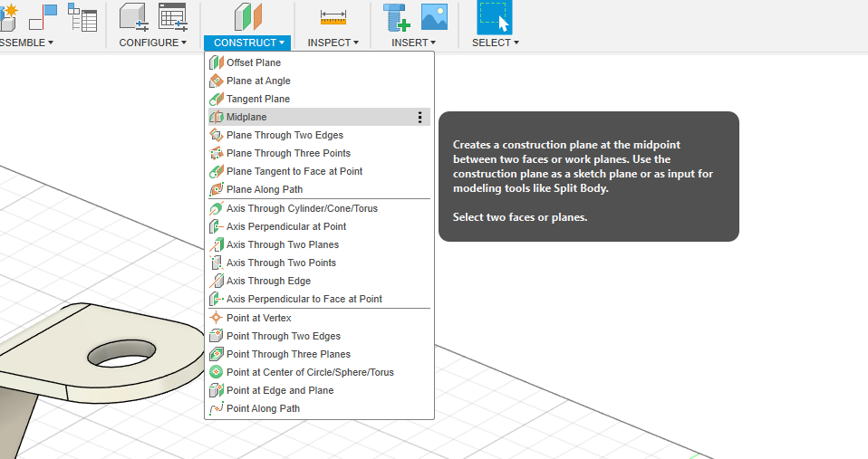Expand the INSPECT dropdown menu
The height and width of the screenshot is (459, 868).
click(x=333, y=43)
